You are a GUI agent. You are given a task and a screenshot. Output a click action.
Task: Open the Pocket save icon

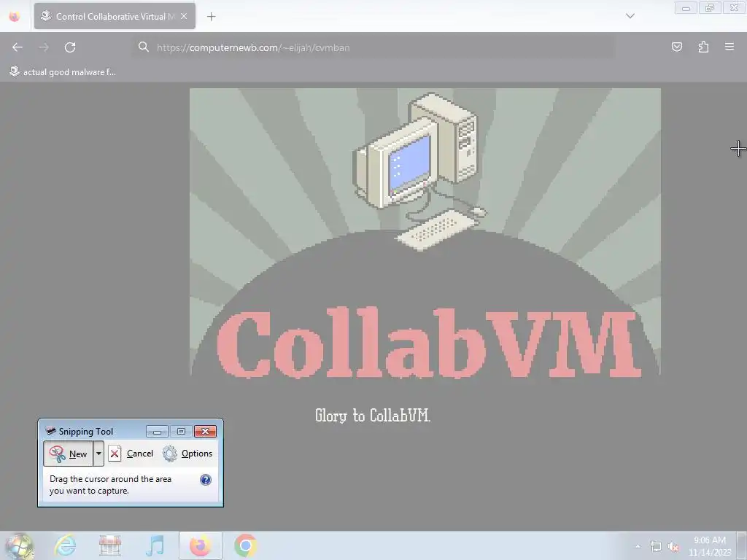pos(676,47)
